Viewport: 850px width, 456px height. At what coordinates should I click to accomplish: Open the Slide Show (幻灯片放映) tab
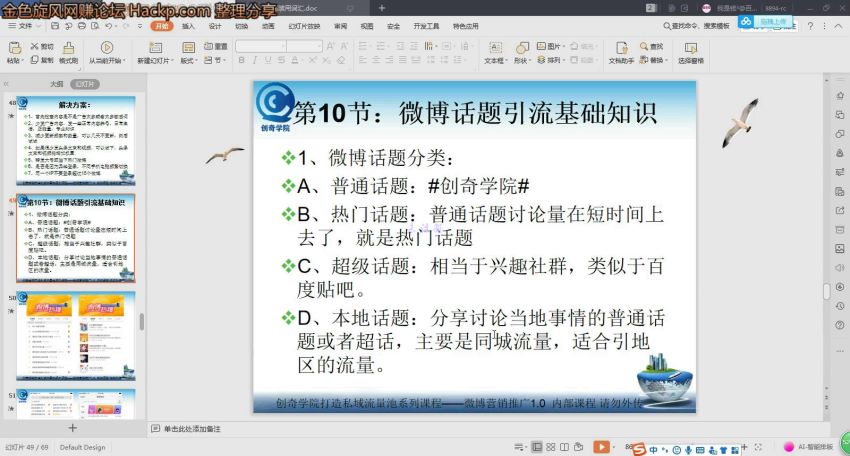click(304, 26)
